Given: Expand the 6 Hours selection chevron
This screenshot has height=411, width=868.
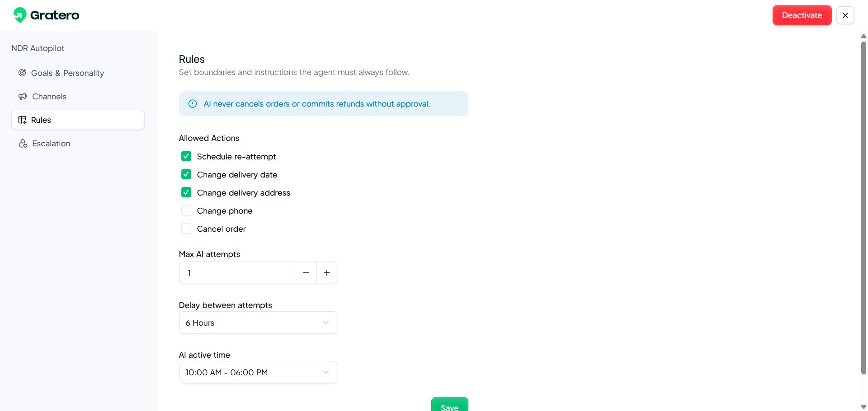Looking at the screenshot, I should click(x=326, y=322).
